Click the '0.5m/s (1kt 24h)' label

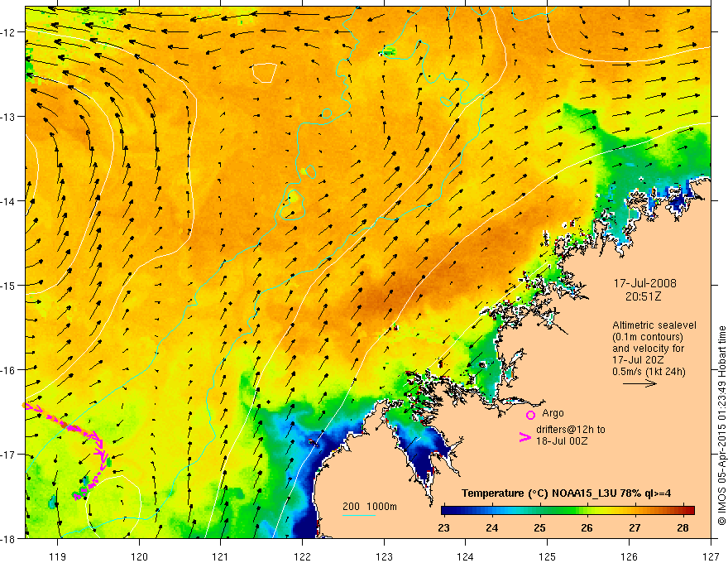[649, 372]
